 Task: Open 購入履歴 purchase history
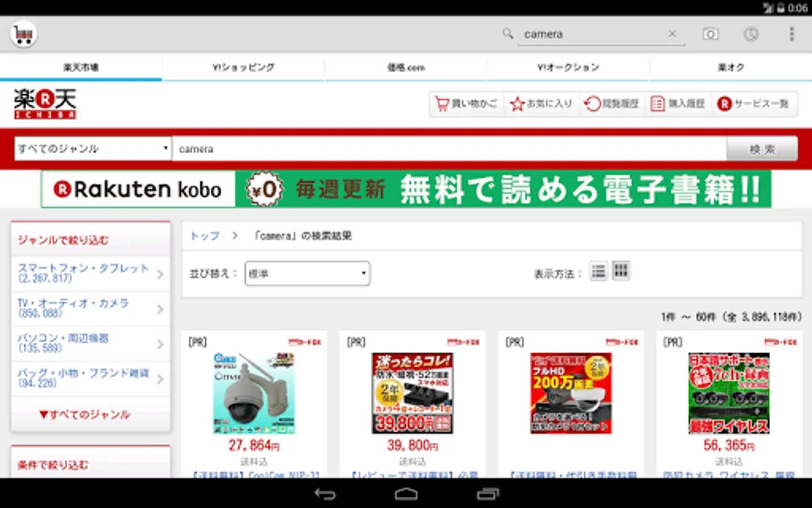tap(678, 104)
